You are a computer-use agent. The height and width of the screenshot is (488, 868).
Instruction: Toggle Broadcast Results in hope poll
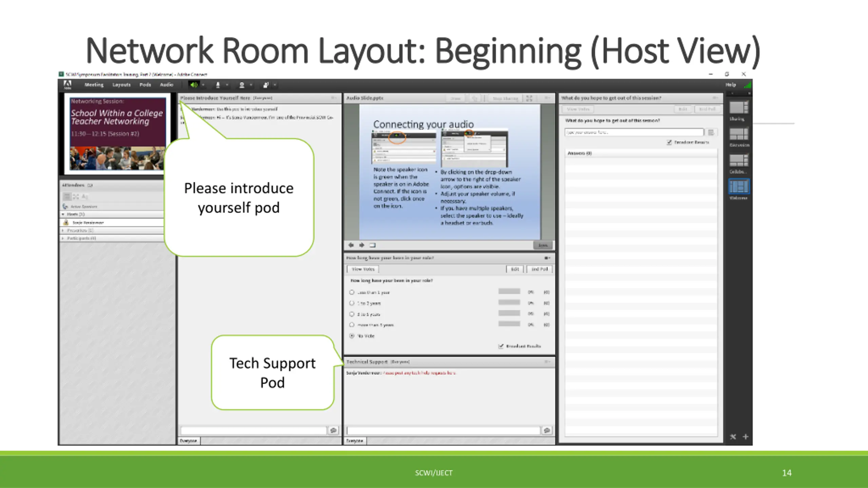pos(669,142)
